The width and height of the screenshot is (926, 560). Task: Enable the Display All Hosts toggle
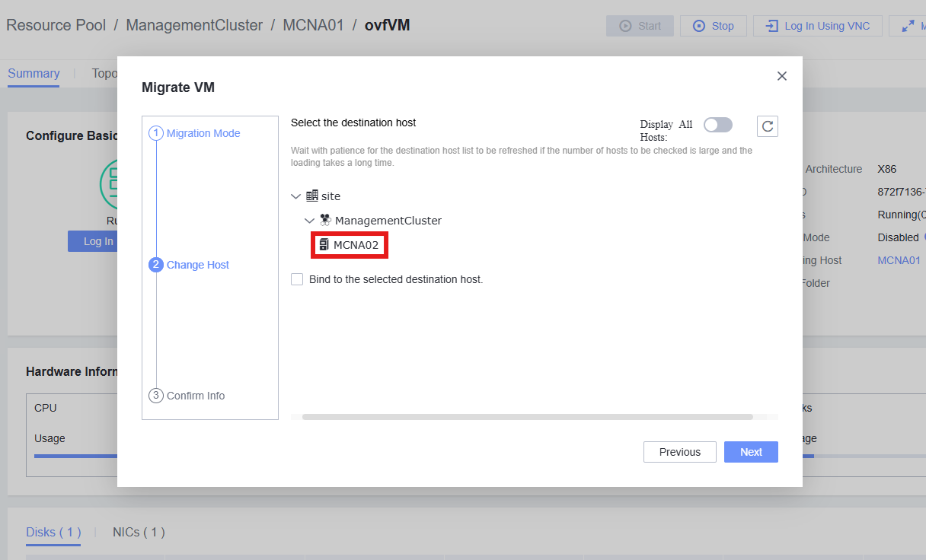(x=717, y=124)
